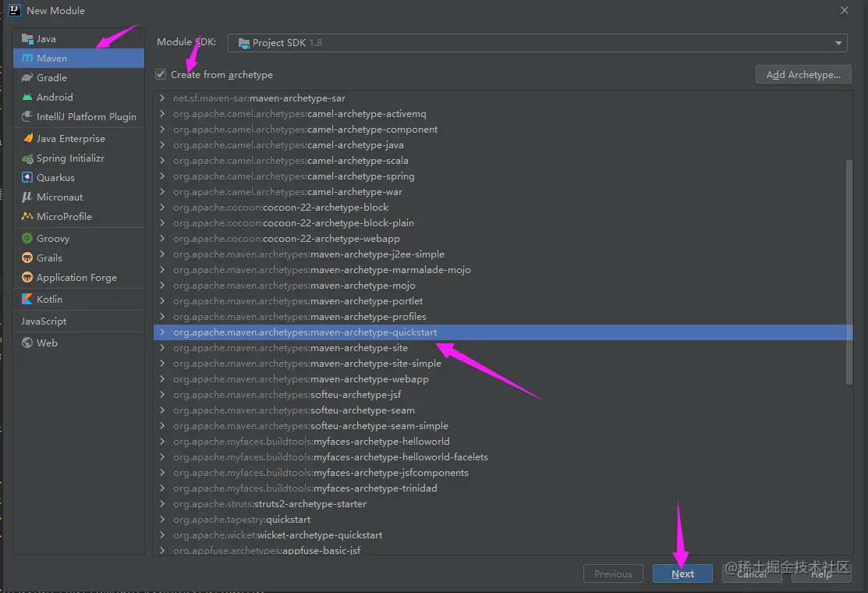Screen dimensions: 868x593
Task: Click the Previous button
Action: (613, 573)
